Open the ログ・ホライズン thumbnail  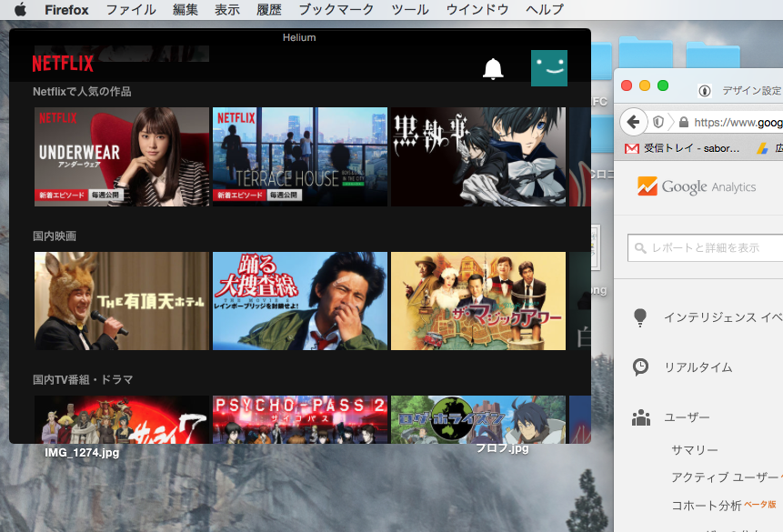(478, 419)
